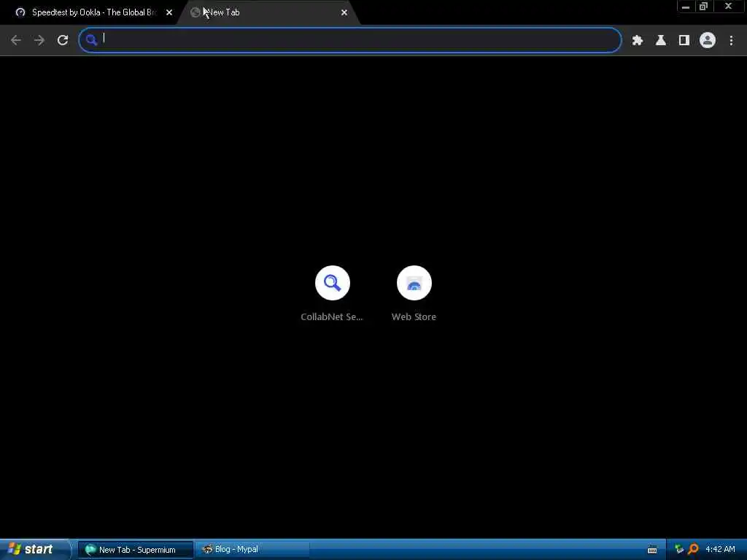The width and height of the screenshot is (747, 560).
Task: Select the New Tab tab
Action: pyautogui.click(x=269, y=12)
